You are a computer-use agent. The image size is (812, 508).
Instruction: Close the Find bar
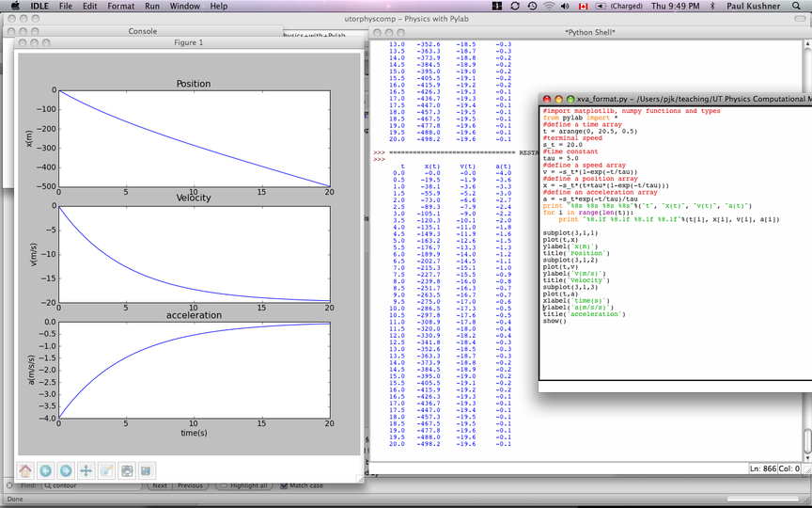8,486
